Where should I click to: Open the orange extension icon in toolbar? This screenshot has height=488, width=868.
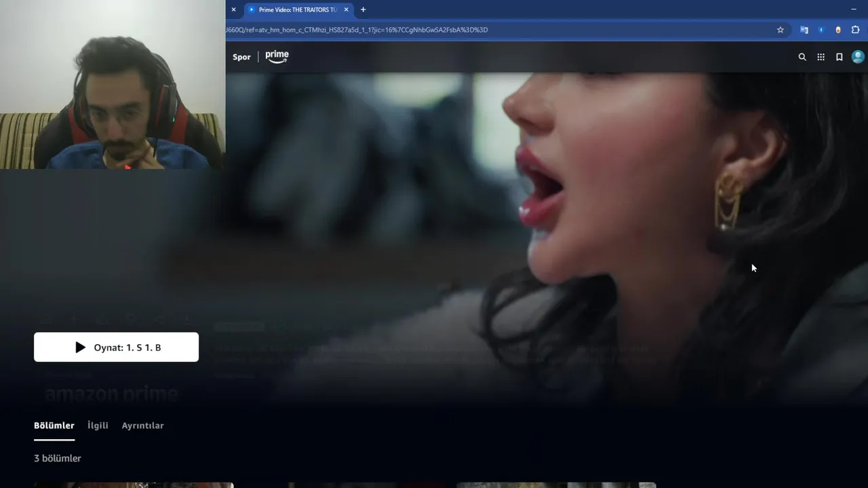(838, 30)
